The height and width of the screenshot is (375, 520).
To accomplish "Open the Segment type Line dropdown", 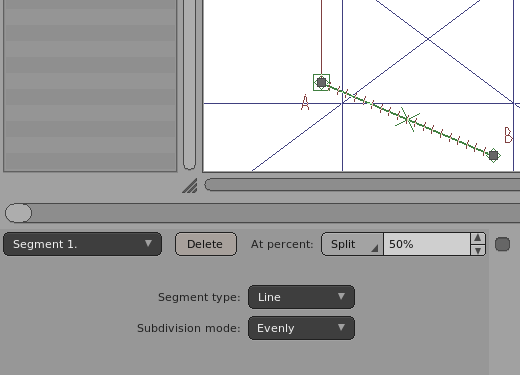I will tap(301, 297).
